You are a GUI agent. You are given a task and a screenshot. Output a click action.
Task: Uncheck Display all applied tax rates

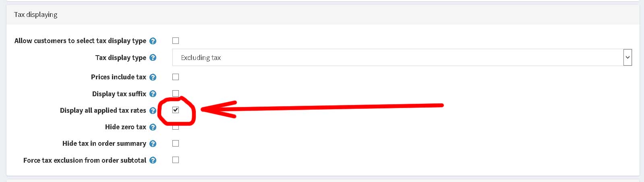pos(176,110)
